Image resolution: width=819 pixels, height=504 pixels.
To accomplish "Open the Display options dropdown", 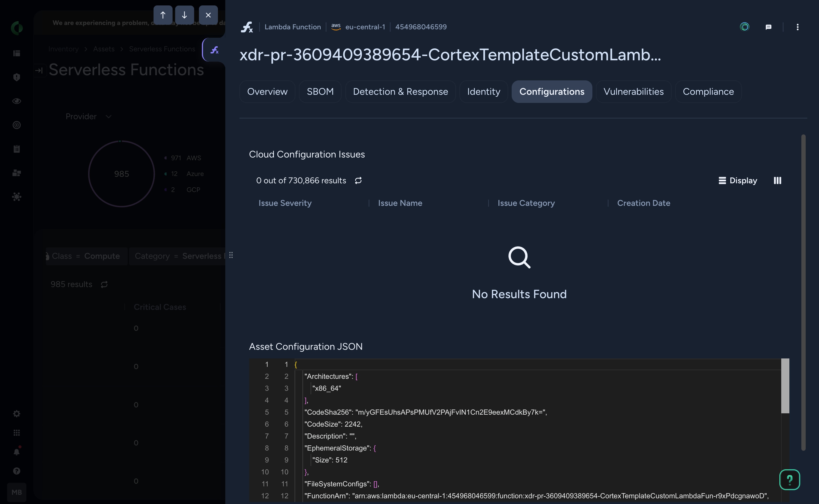I will point(738,180).
